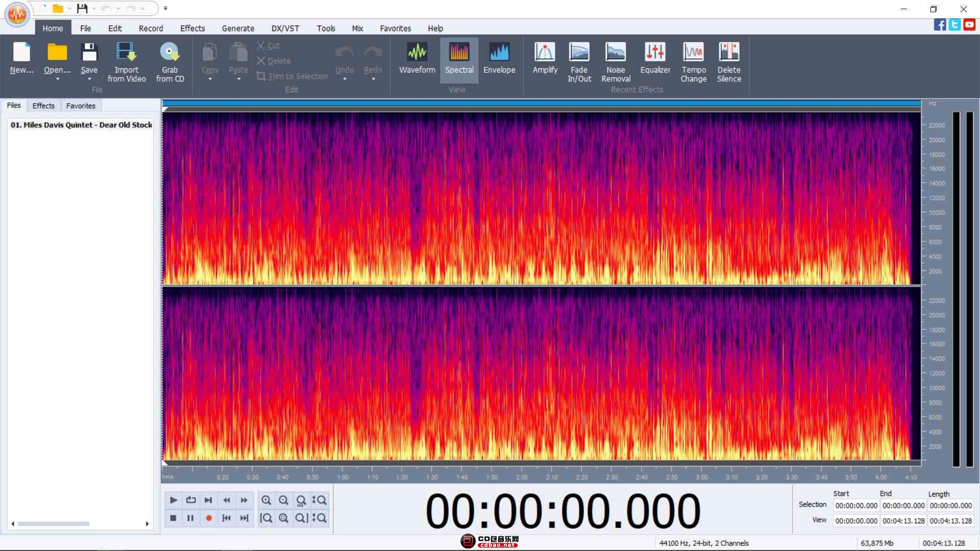The width and height of the screenshot is (980, 551).
Task: Expand Save dropdown arrow in ribbon
Action: click(89, 79)
